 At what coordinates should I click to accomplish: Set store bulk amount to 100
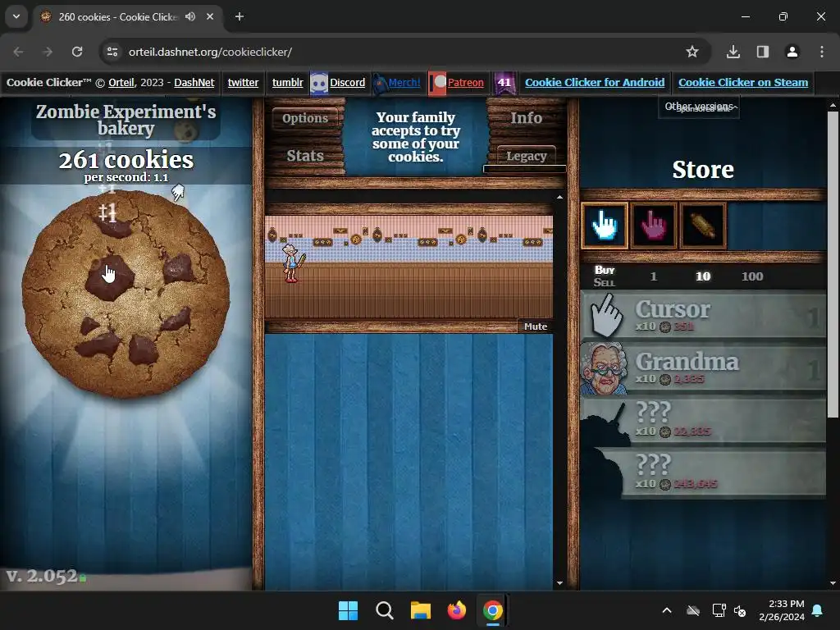[x=752, y=276]
